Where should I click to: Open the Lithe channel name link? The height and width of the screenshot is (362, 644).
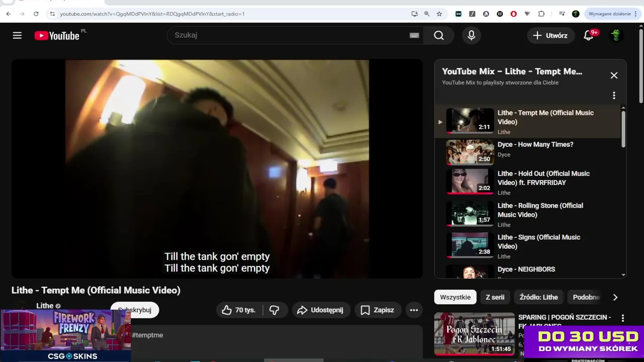click(x=45, y=306)
